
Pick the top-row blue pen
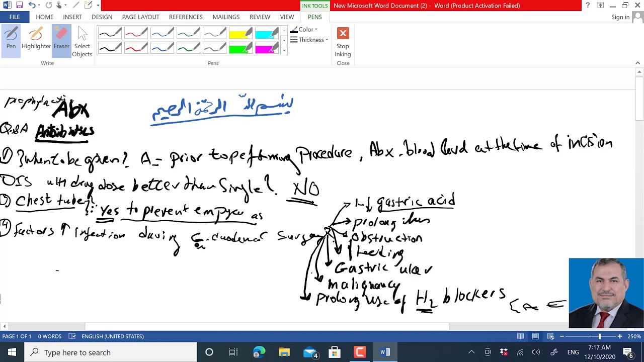(163, 34)
